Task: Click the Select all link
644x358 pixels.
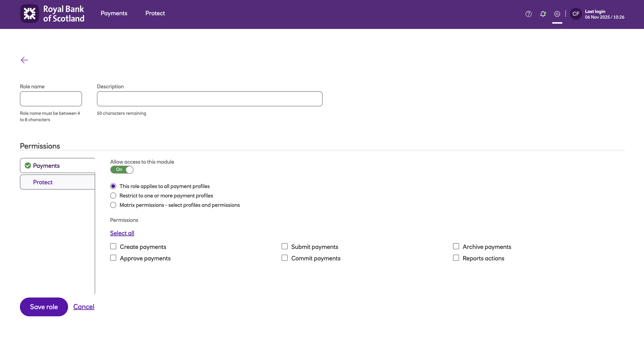Action: pyautogui.click(x=122, y=233)
